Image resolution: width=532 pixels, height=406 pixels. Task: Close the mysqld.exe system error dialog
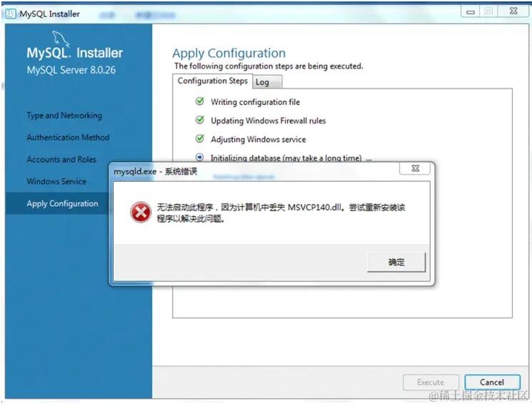415,168
